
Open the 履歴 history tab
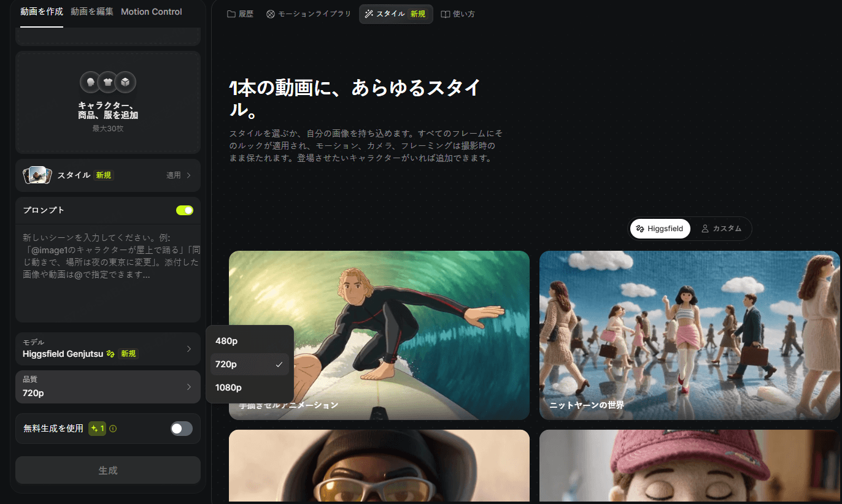click(240, 14)
